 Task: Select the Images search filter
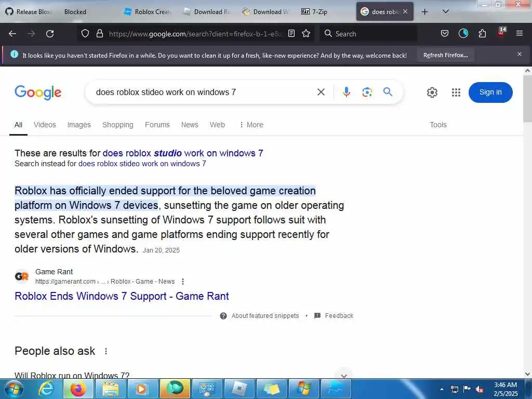[x=79, y=125]
